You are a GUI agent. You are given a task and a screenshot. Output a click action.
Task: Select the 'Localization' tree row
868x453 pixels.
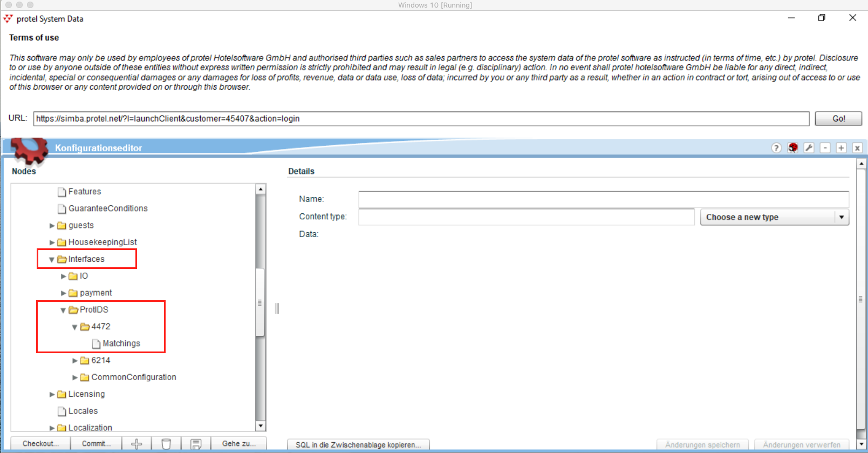(90, 428)
